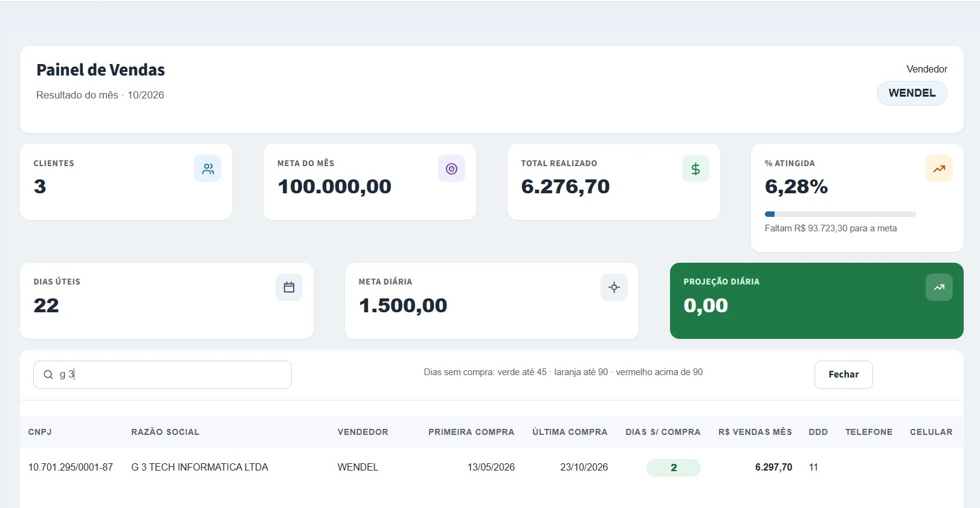The image size is (980, 508).
Task: Click the calendar icon on Dias Úteis card
Action: 289,287
